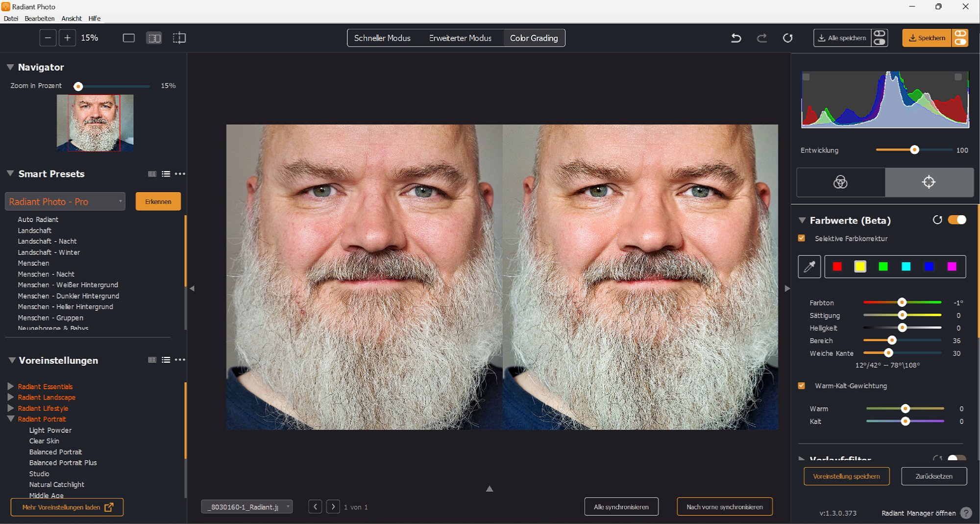
Task: Switch to color circles tab under histogram
Action: point(841,182)
